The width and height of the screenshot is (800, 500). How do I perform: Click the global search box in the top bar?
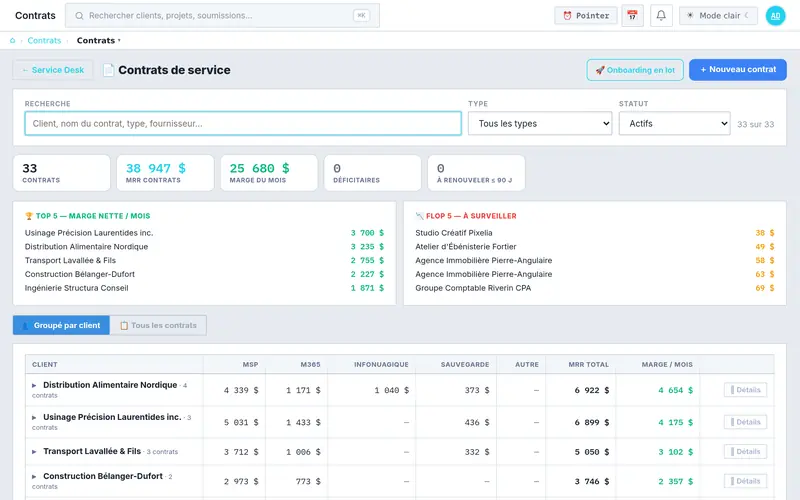point(222,16)
